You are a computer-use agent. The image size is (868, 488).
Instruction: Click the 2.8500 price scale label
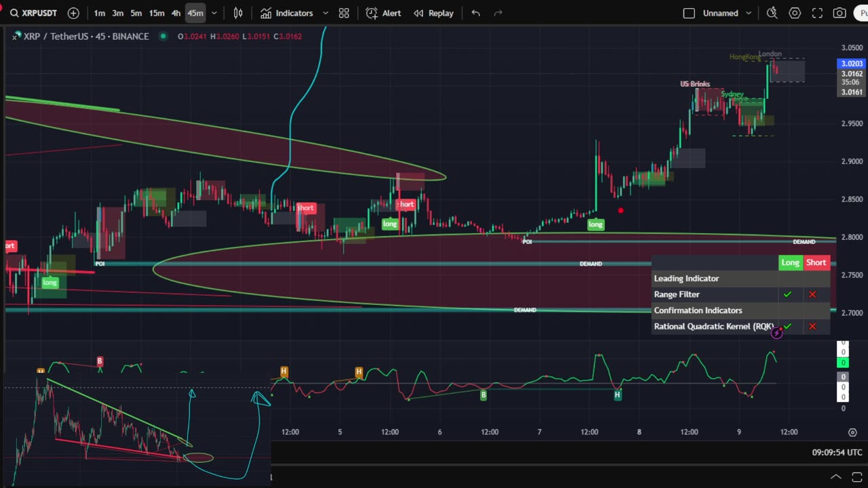(x=852, y=200)
